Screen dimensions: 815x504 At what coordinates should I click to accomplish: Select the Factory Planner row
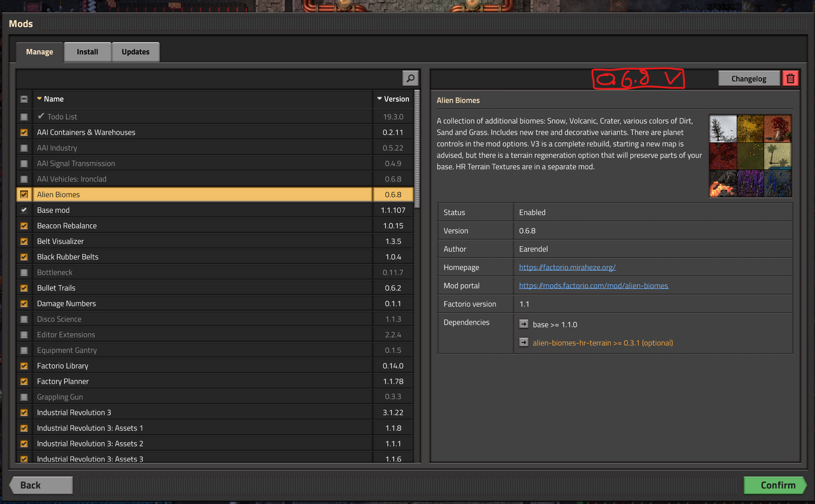215,381
